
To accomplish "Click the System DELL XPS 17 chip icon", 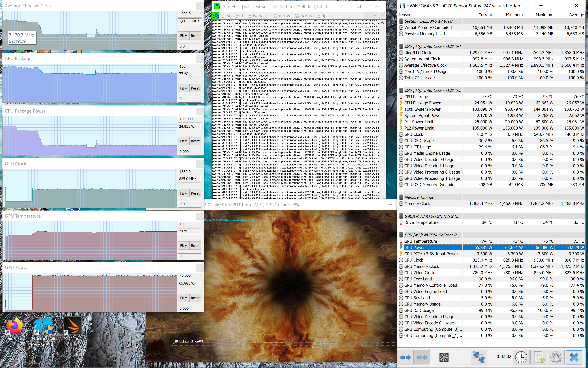I will (x=401, y=21).
